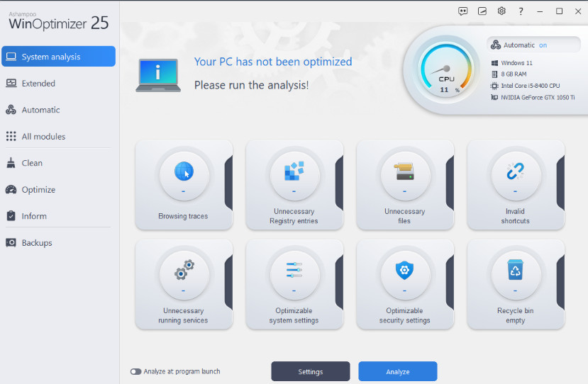Click the notes edit icon in title bar
588x384 pixels.
click(482, 11)
